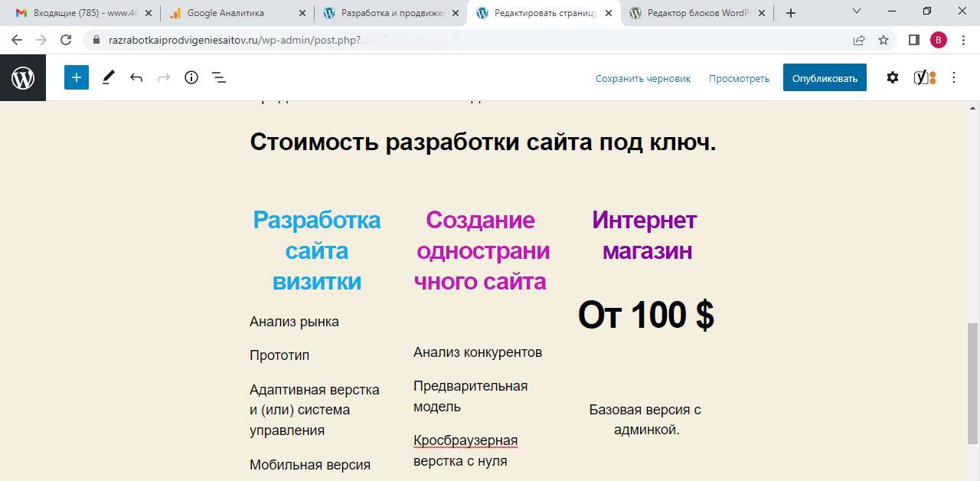Viewport: 980px width, 481px height.
Task: Undo the last editor change
Action: point(136,77)
